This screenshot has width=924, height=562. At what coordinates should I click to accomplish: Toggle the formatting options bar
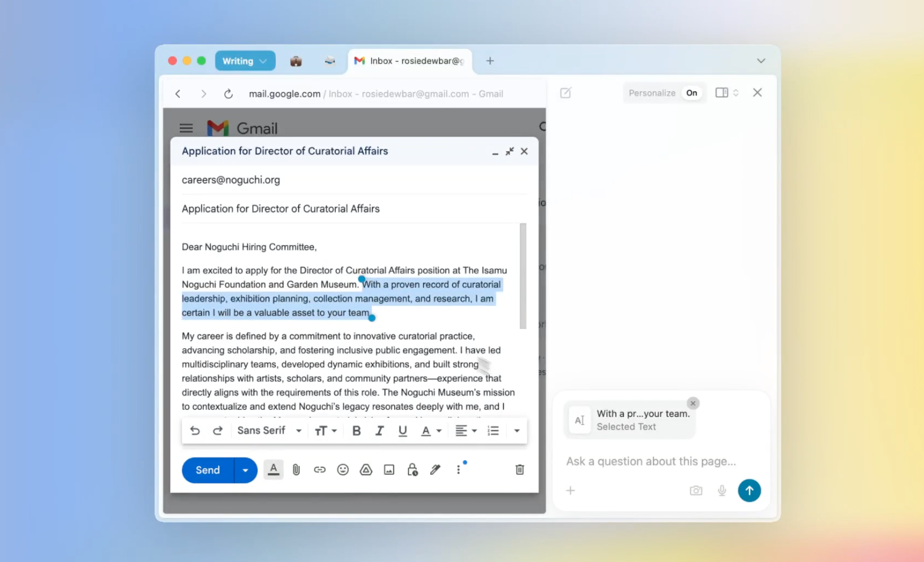coord(273,470)
